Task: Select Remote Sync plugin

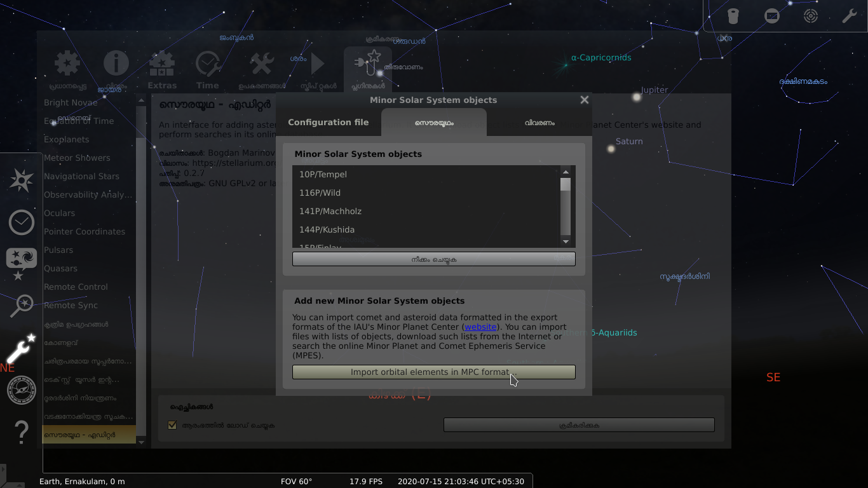Action: [88, 305]
